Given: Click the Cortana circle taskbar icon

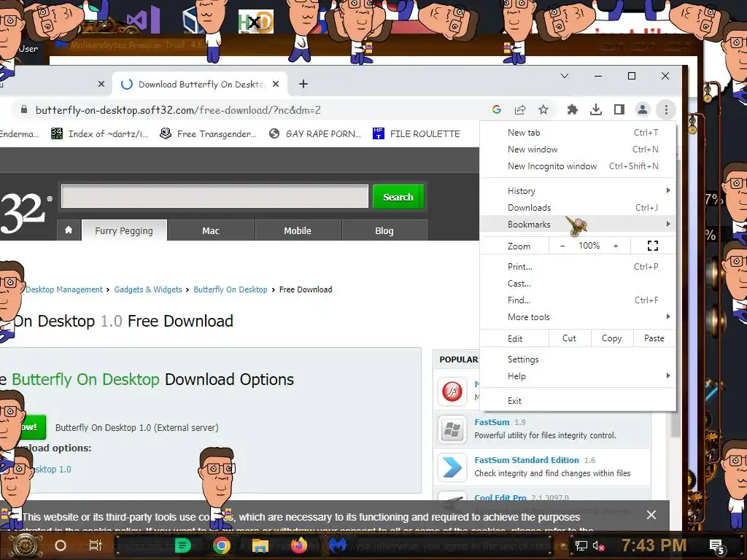Looking at the screenshot, I should pyautogui.click(x=60, y=545).
